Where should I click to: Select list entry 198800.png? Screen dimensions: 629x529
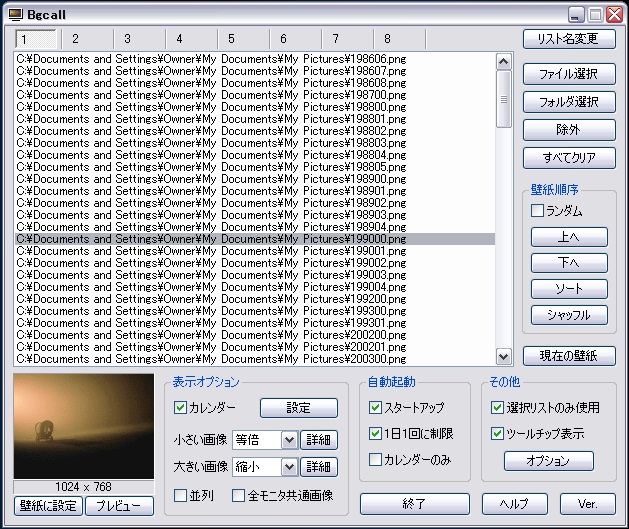coord(255,107)
